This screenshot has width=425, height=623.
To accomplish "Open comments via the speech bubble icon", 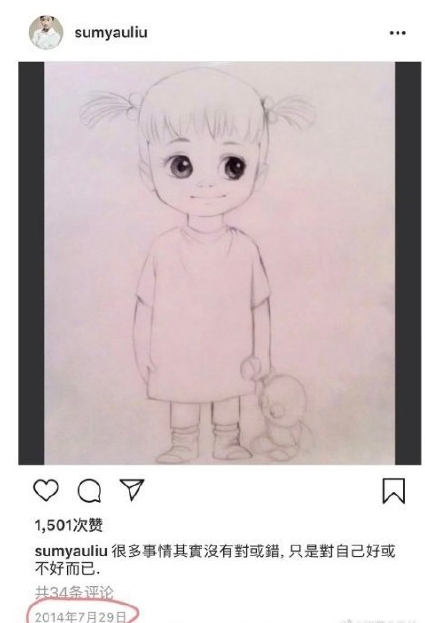I will [x=89, y=491].
